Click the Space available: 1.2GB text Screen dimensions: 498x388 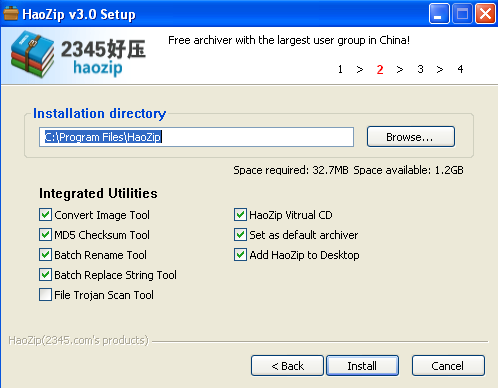pyautogui.click(x=408, y=170)
